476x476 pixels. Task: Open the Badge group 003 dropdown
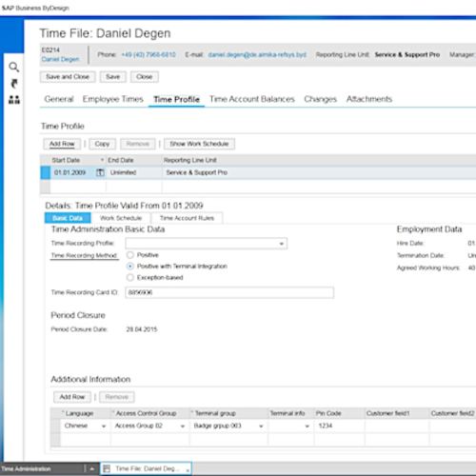261,426
